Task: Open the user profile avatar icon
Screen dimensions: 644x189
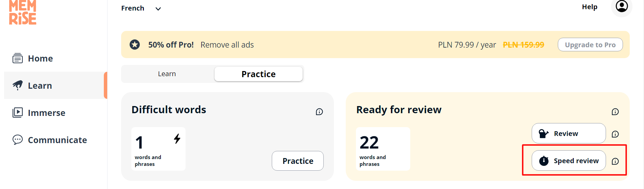Action: (x=622, y=6)
